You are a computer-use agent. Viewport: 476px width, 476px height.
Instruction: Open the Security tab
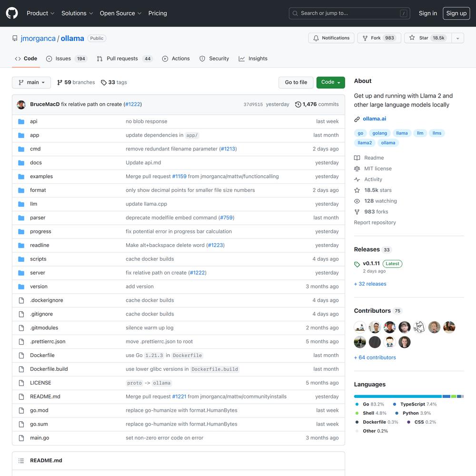tap(214, 59)
